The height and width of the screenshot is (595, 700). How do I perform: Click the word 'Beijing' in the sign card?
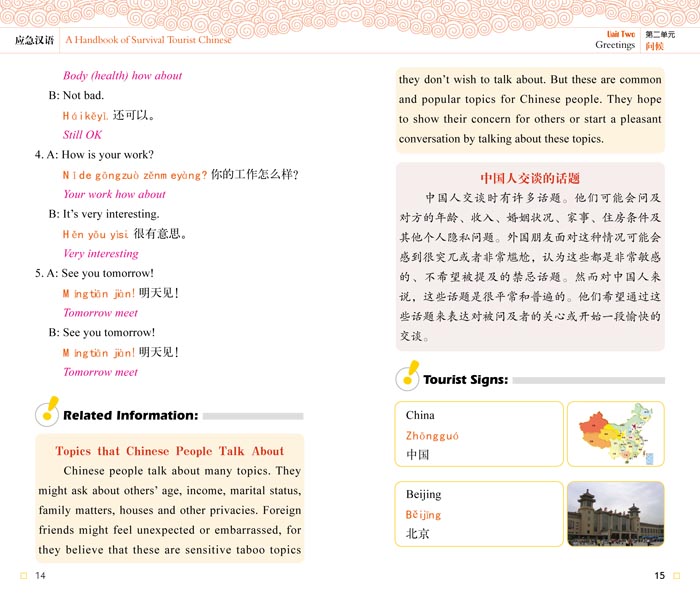424,495
